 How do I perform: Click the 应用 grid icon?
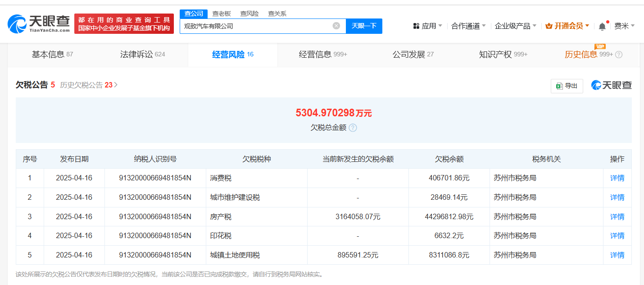416,26
